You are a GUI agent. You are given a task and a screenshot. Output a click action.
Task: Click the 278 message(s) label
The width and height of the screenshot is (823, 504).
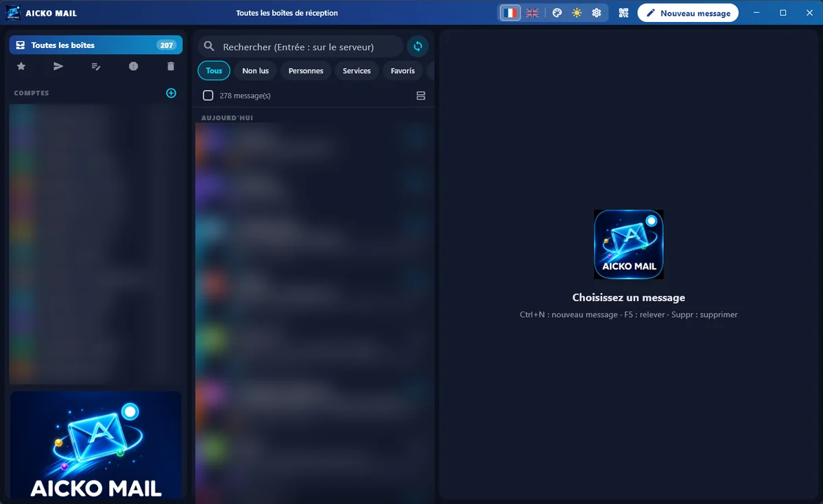tap(245, 95)
